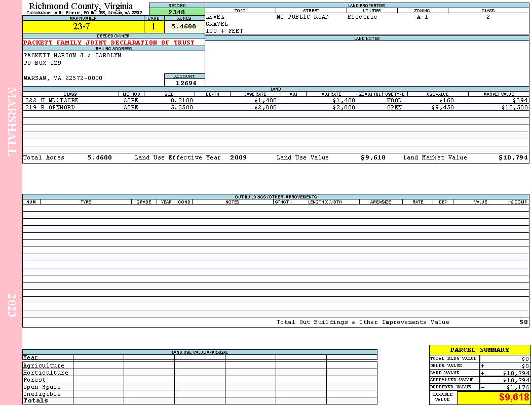The height and width of the screenshot is (405, 532).
Task: Click use value $168
Action: pyautogui.click(x=446, y=101)
